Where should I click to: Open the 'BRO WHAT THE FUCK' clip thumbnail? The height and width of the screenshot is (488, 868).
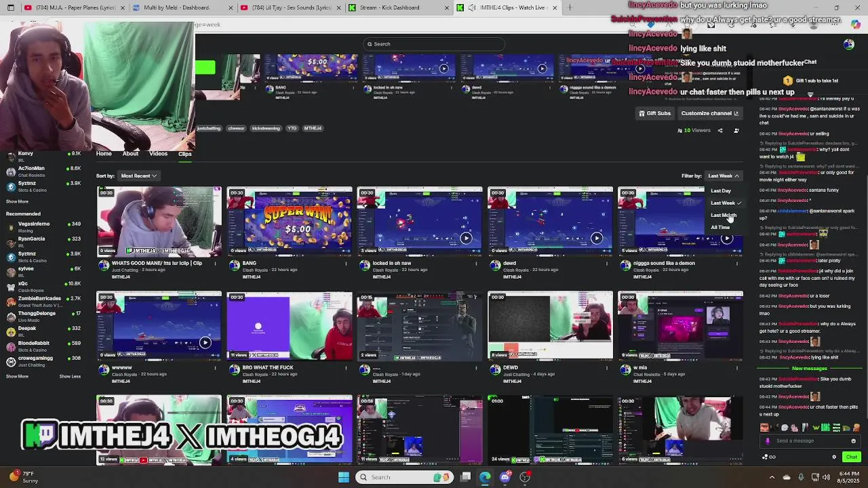tap(290, 326)
